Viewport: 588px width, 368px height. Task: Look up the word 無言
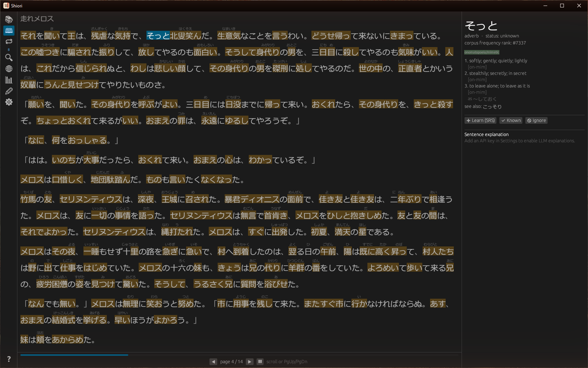(248, 216)
